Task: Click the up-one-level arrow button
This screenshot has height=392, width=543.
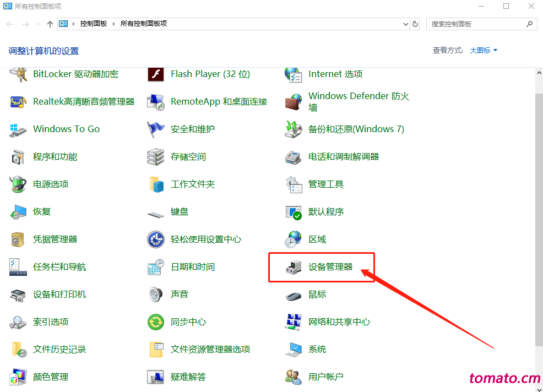Action: [x=50, y=24]
